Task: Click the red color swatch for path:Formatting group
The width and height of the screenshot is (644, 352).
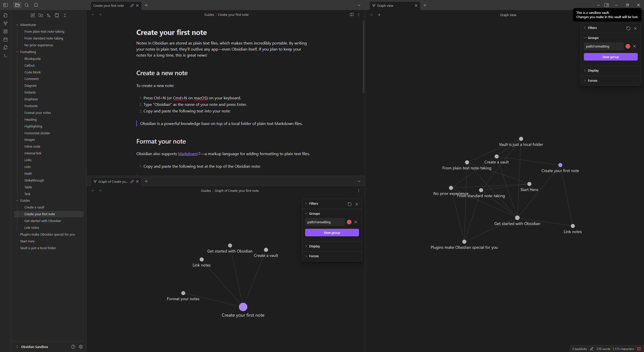Action: click(x=628, y=46)
